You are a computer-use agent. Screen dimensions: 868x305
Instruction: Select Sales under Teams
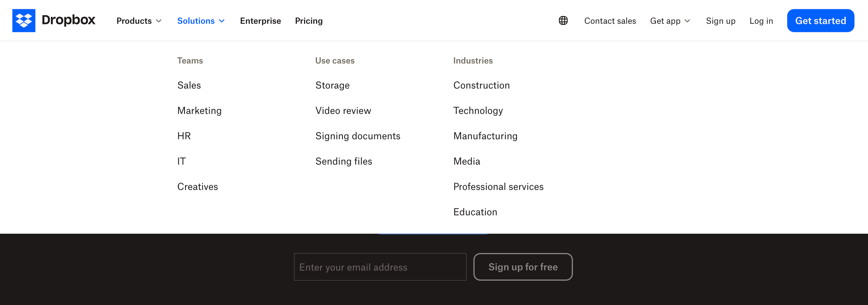point(189,85)
